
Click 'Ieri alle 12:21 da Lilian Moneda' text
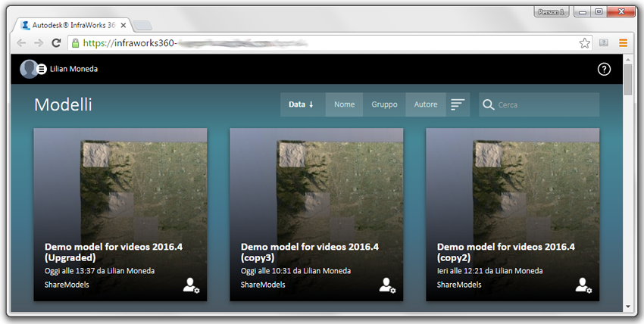tap(489, 271)
